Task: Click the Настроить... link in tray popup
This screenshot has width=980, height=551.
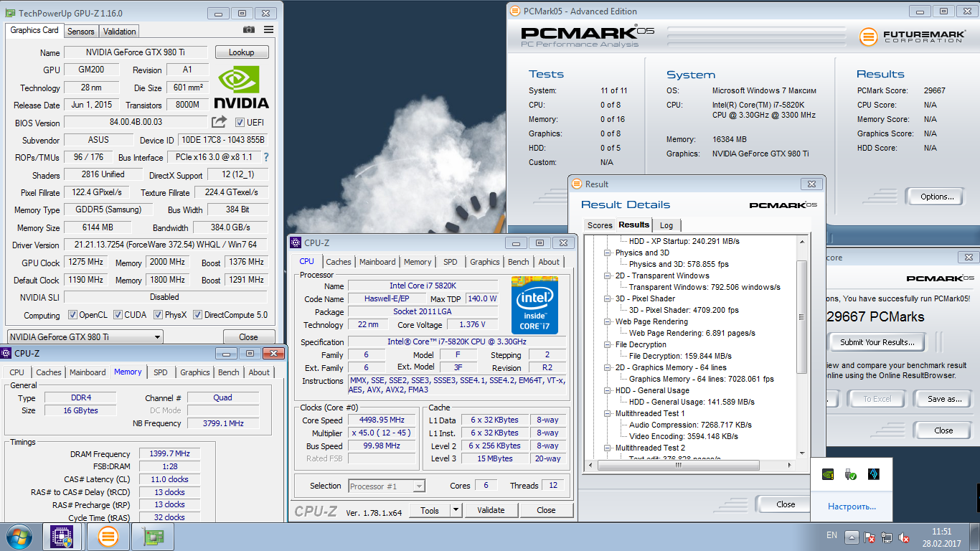Action: tap(852, 506)
